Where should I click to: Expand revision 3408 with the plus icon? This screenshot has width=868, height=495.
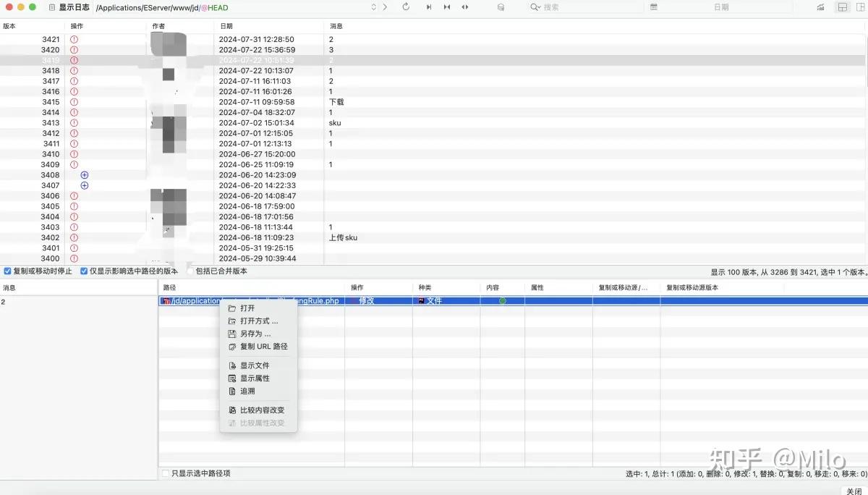[85, 174]
